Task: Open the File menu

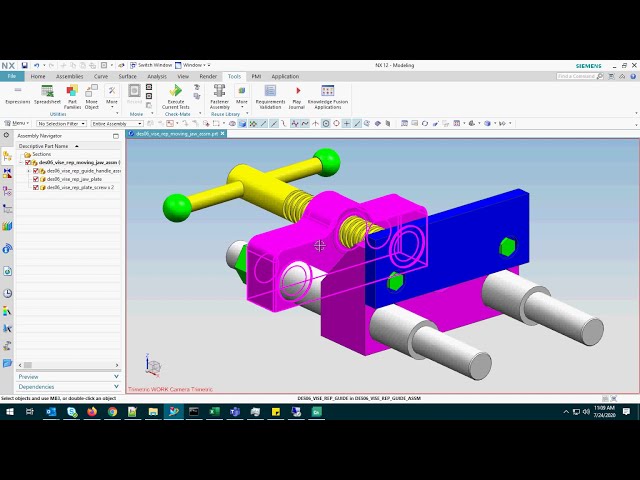Action: [x=12, y=76]
